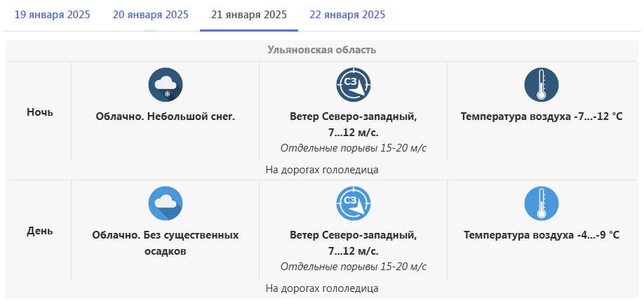
Task: Click the Ночь row label
Action: (x=40, y=112)
